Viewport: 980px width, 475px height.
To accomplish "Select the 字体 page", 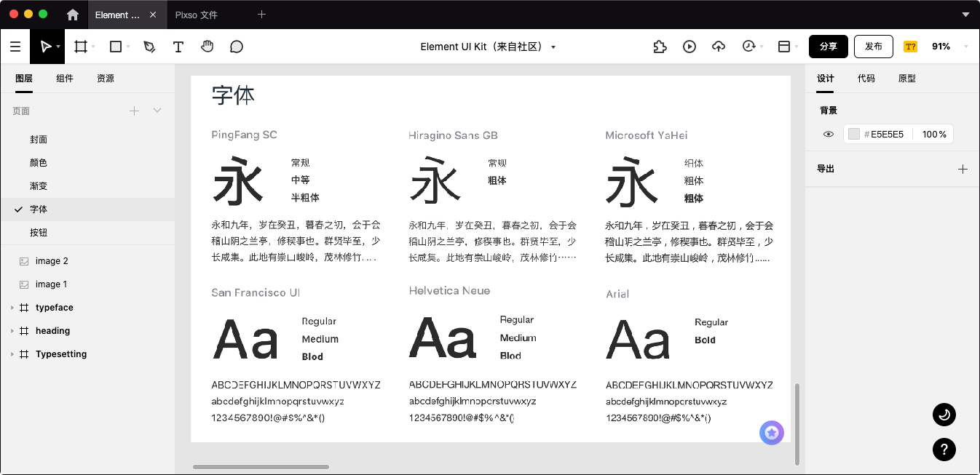I will pos(87,209).
